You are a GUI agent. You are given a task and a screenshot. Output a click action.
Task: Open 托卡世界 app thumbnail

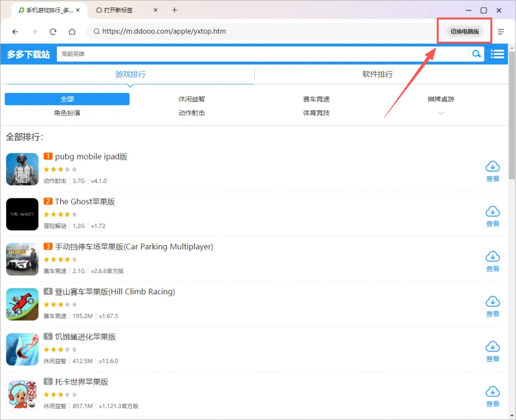22,394
